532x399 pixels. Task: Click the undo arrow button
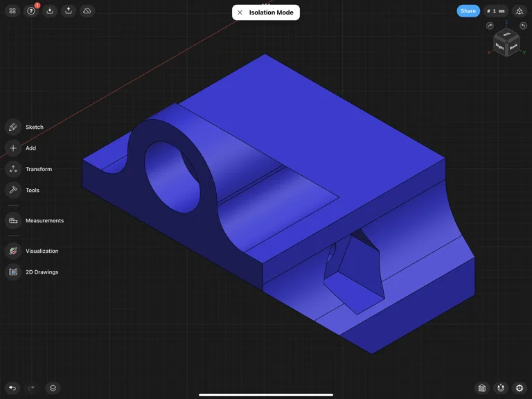pos(12,388)
